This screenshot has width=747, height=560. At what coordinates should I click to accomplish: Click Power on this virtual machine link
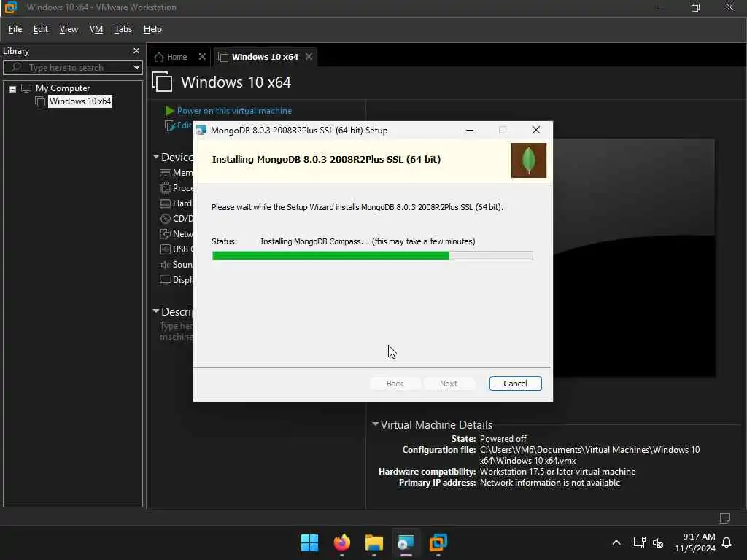(x=234, y=111)
